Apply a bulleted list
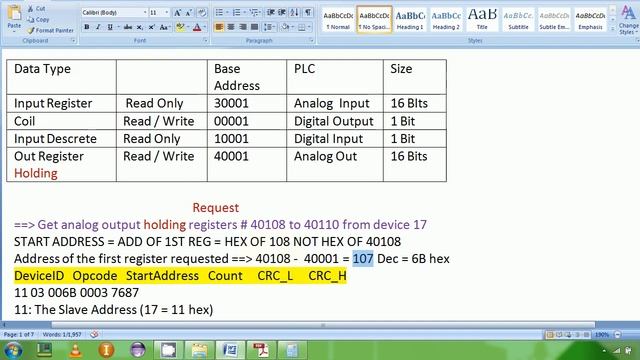Screen dimensions: 640x360 pos(220,13)
